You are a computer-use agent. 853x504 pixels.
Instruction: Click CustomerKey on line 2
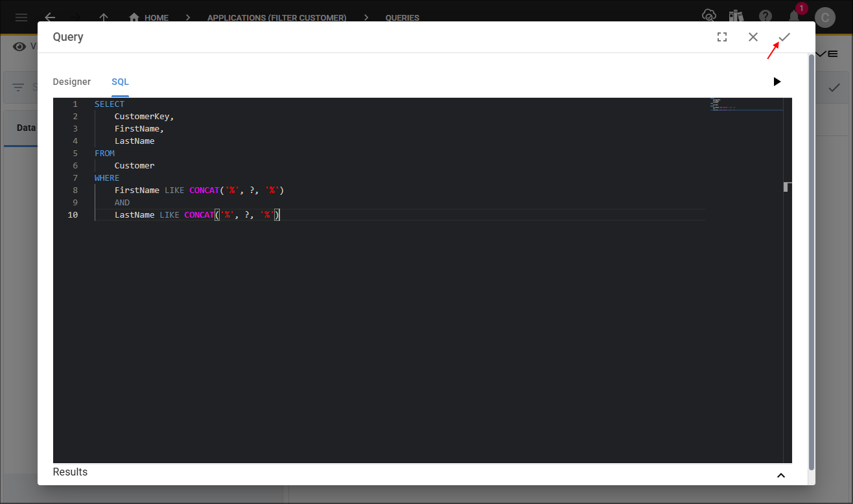pyautogui.click(x=143, y=117)
